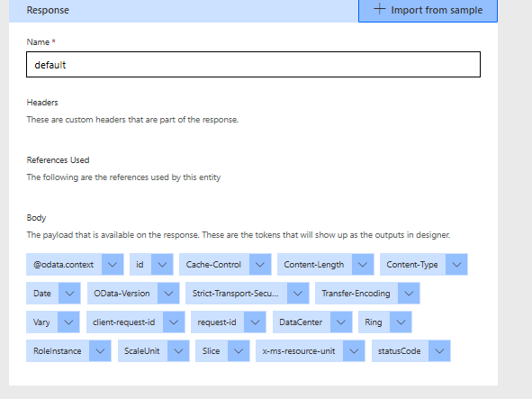The image size is (532, 399).
Task: Select the DataCenter body token
Action: [301, 322]
